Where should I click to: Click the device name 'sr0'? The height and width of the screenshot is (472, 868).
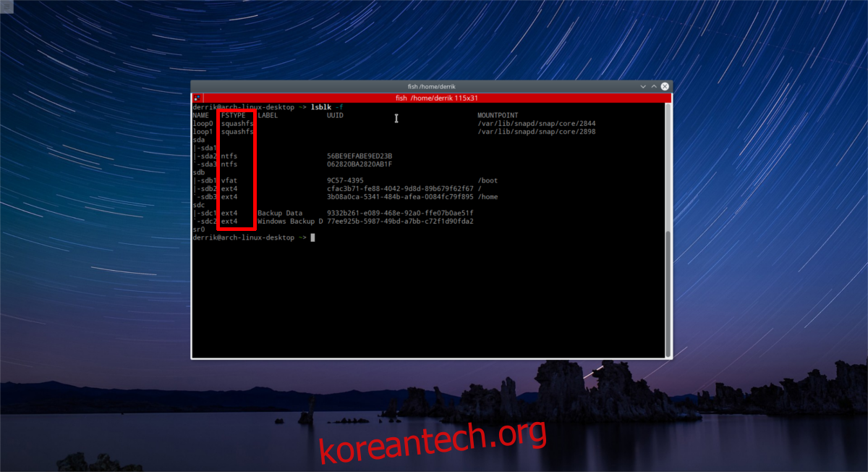pyautogui.click(x=198, y=229)
